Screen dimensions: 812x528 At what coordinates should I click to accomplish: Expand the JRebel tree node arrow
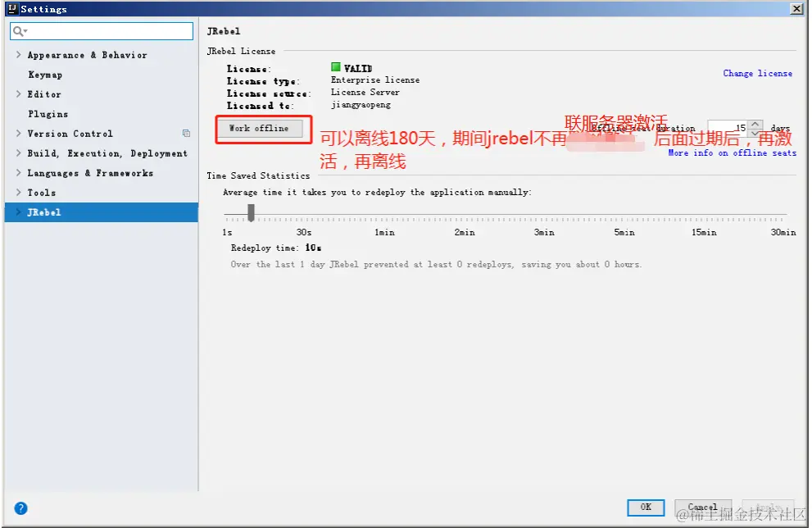point(19,212)
